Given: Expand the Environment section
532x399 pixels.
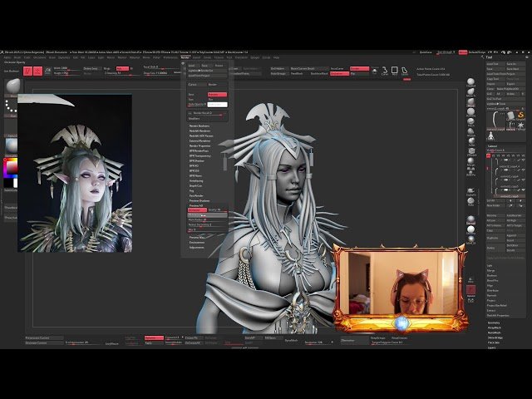Looking at the screenshot, I should click(197, 243).
